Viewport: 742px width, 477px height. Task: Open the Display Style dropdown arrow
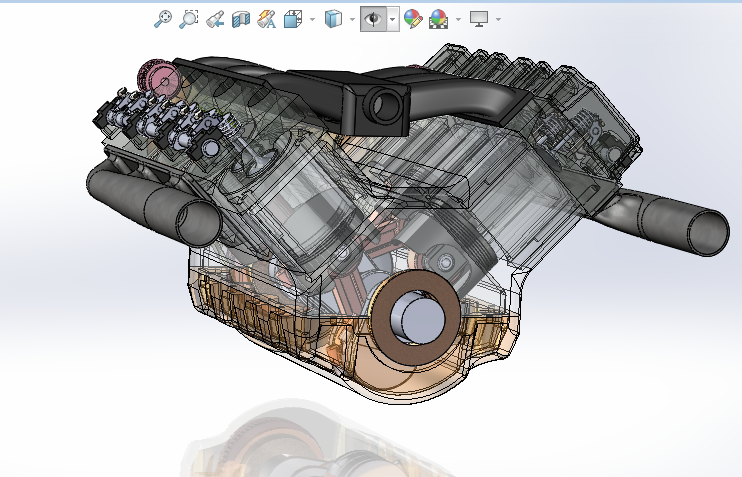352,19
